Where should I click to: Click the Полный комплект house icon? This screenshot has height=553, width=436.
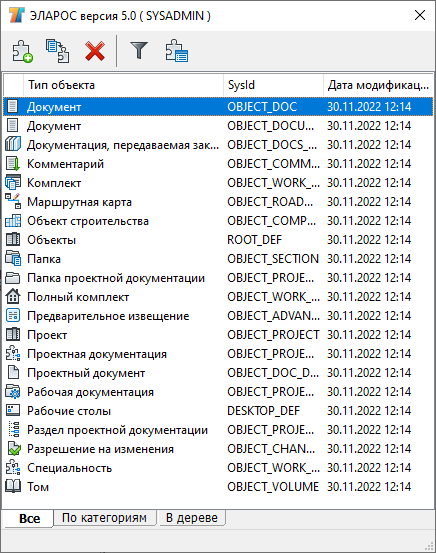(13, 297)
